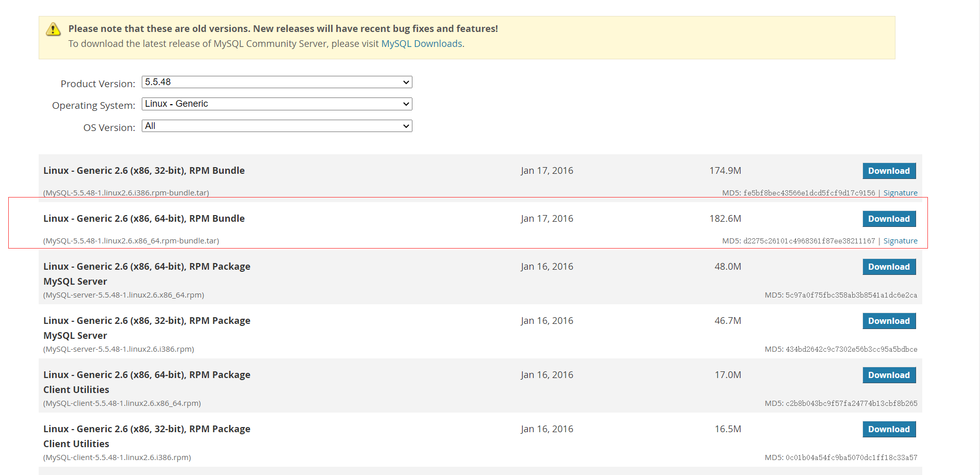The width and height of the screenshot is (980, 475).
Task: Click the 182.6M file size value
Action: tap(725, 219)
